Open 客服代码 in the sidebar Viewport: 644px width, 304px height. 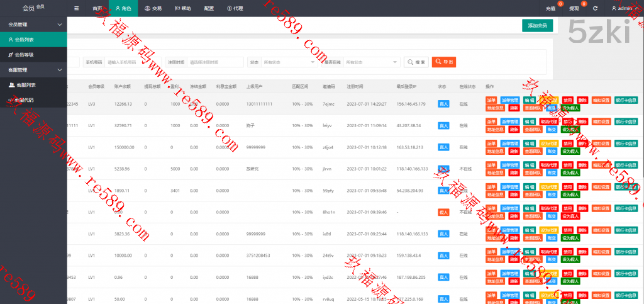tap(24, 99)
